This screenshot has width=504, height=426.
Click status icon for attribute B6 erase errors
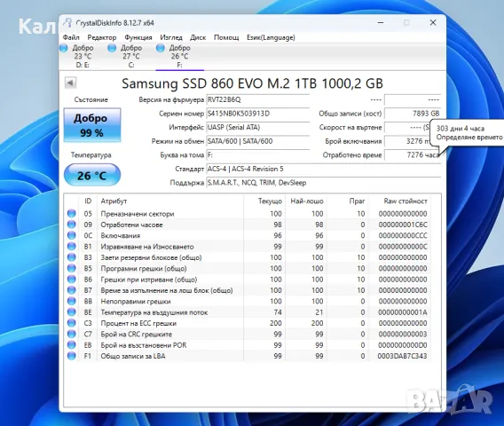coord(72,279)
